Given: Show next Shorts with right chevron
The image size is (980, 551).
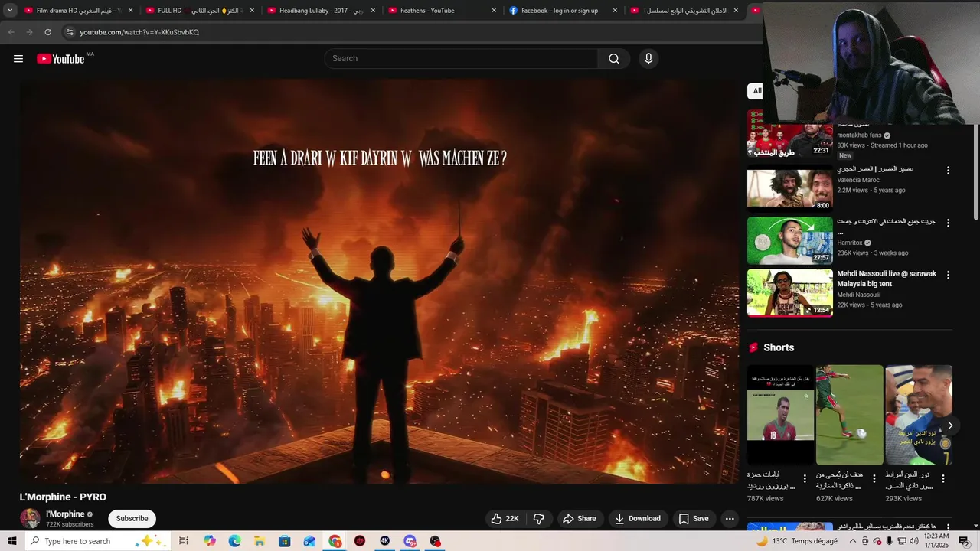Looking at the screenshot, I should point(950,425).
